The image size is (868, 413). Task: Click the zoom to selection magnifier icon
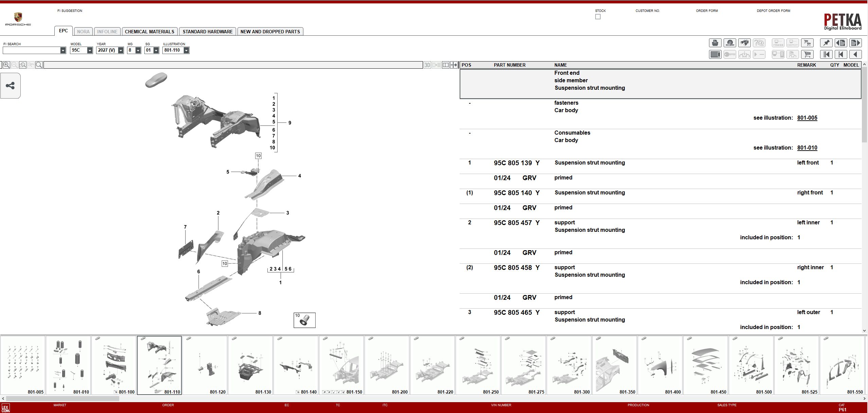23,65
